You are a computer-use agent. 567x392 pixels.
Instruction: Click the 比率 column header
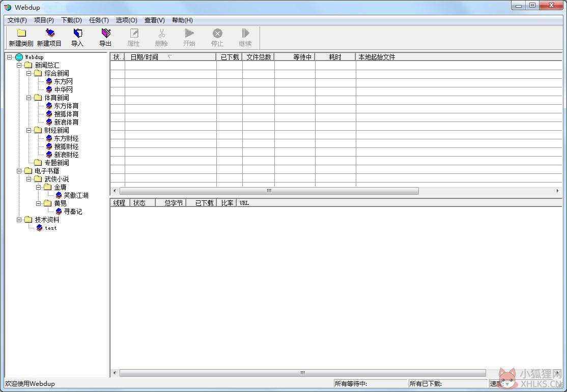pos(227,203)
